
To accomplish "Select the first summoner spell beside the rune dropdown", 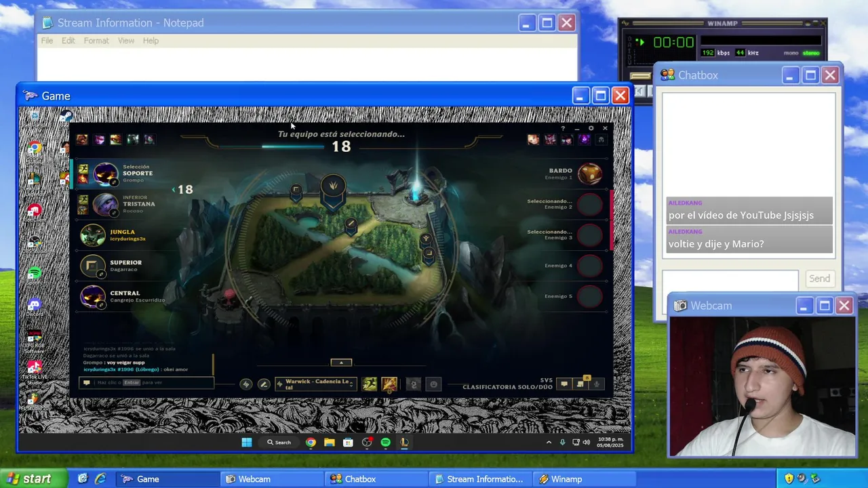I will pyautogui.click(x=369, y=384).
